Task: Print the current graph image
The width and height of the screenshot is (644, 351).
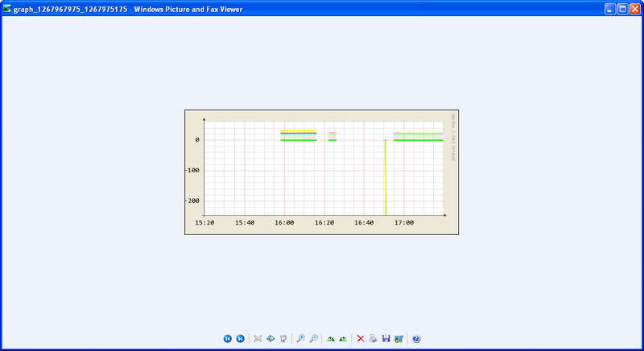Action: (x=374, y=339)
